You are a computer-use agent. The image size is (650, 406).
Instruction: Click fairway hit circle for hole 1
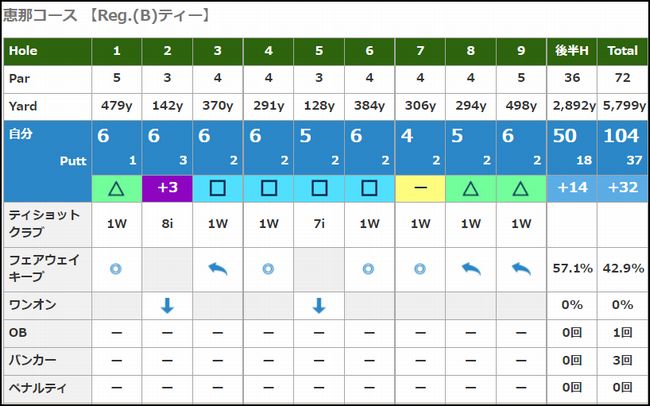116,269
